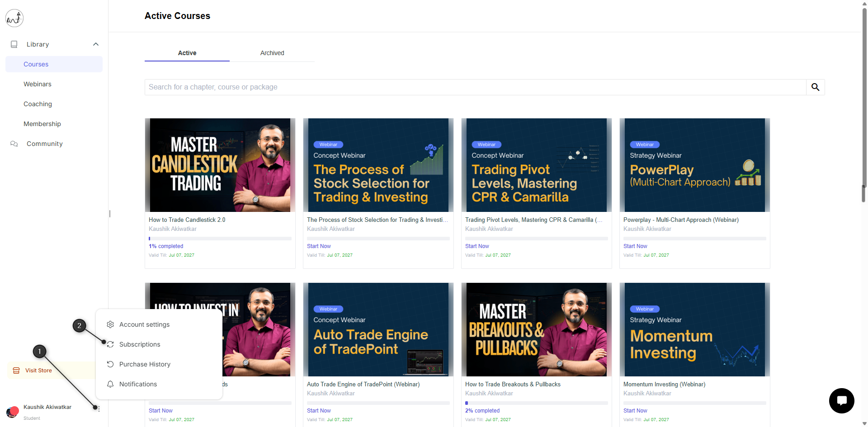868x427 pixels.
Task: Click the 2% completed link
Action: coord(482,411)
